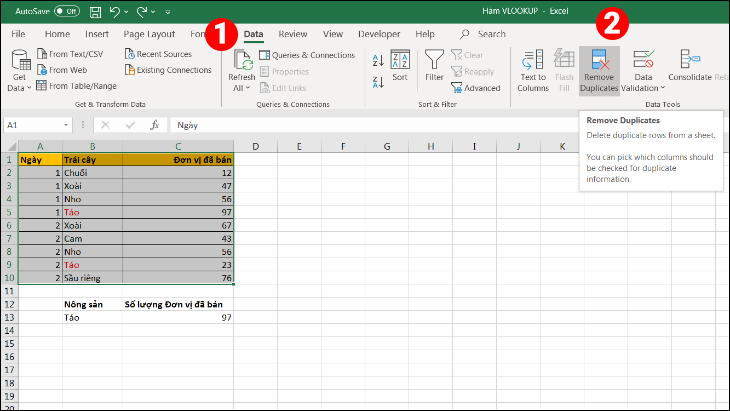Select column D header
The image size is (730, 411).
256,147
